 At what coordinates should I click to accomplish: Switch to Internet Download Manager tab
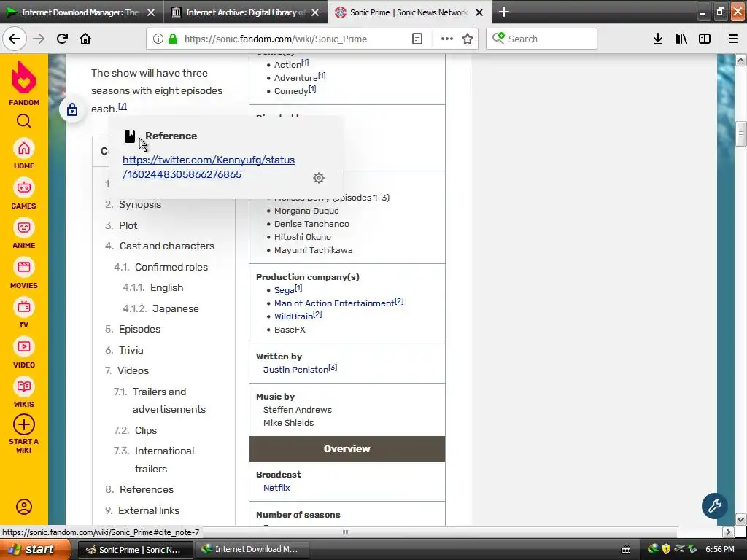tap(80, 12)
